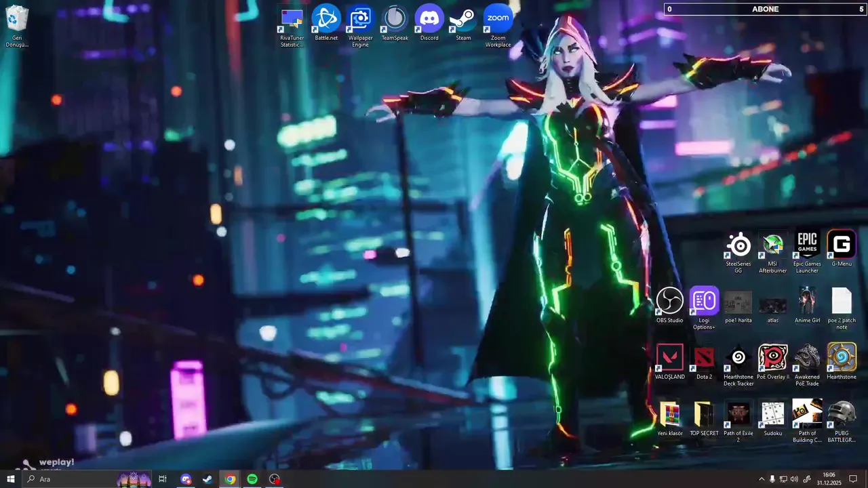
Task: Select the poe 2 patch note file
Action: tap(842, 308)
